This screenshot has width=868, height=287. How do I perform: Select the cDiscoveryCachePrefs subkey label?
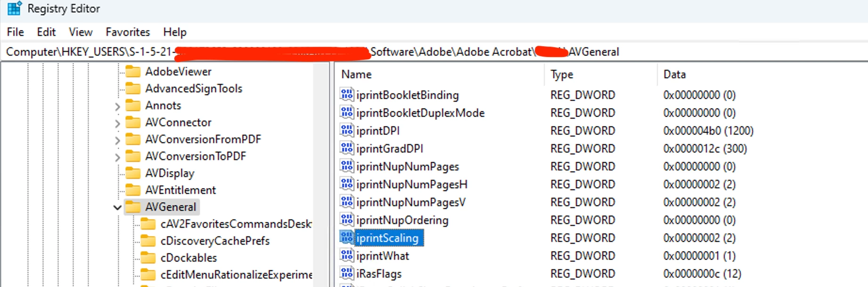(215, 241)
